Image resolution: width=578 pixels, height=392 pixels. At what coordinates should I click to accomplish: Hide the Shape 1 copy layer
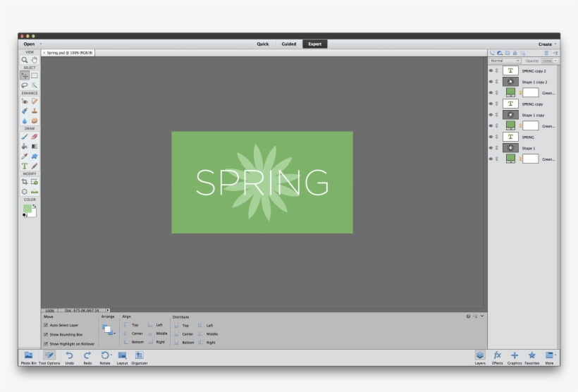[x=491, y=115]
